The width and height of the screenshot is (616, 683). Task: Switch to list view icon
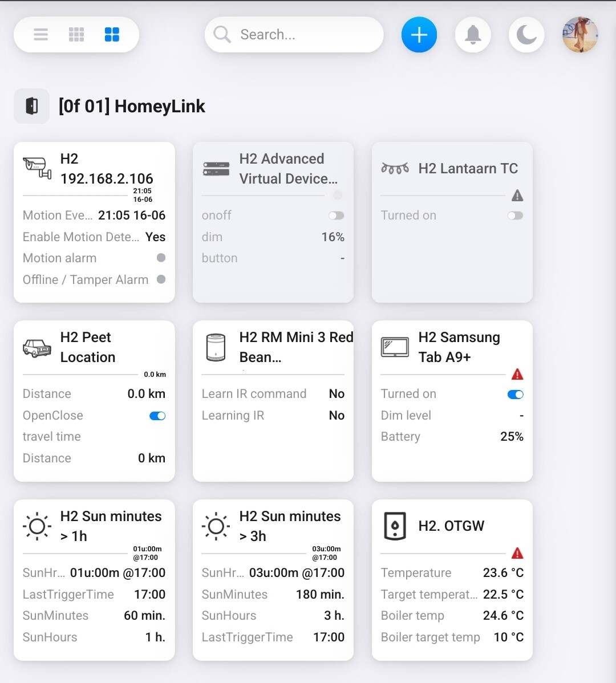point(40,34)
